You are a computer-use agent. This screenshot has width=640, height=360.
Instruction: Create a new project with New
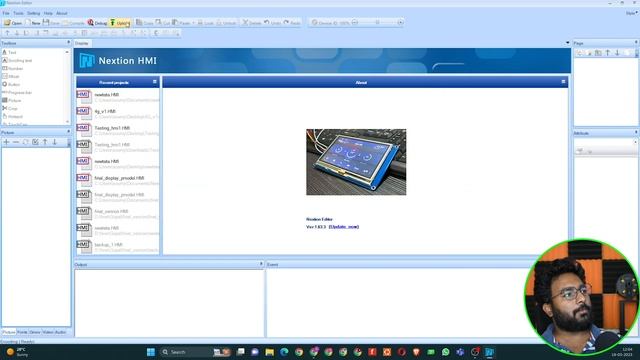click(32, 23)
